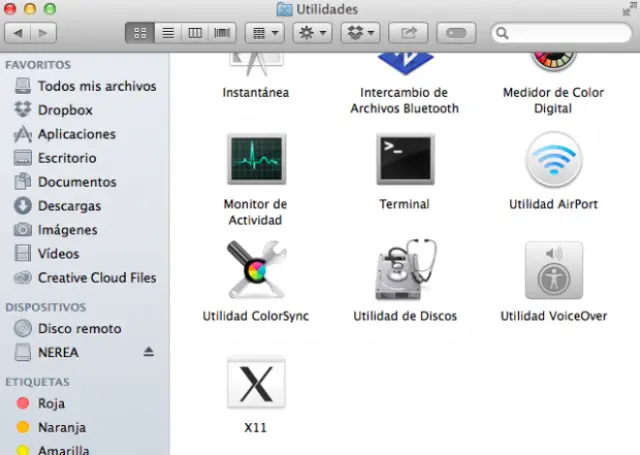
Task: Switch to list view mode
Action: point(168,33)
